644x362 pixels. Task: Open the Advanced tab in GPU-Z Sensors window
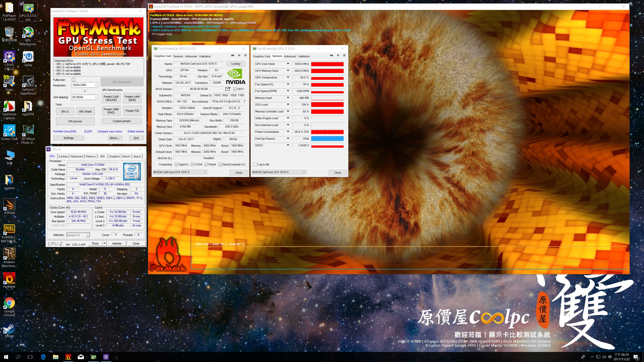point(290,56)
